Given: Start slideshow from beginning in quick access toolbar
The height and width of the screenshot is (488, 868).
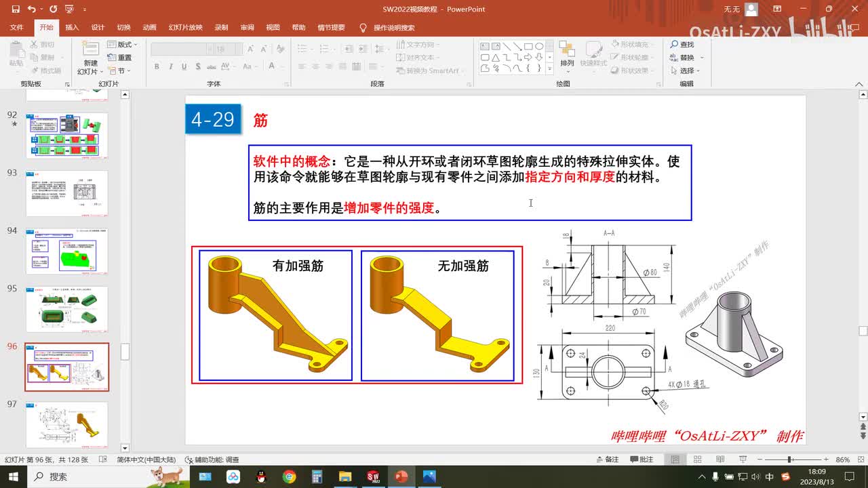Looking at the screenshot, I should click(x=68, y=9).
